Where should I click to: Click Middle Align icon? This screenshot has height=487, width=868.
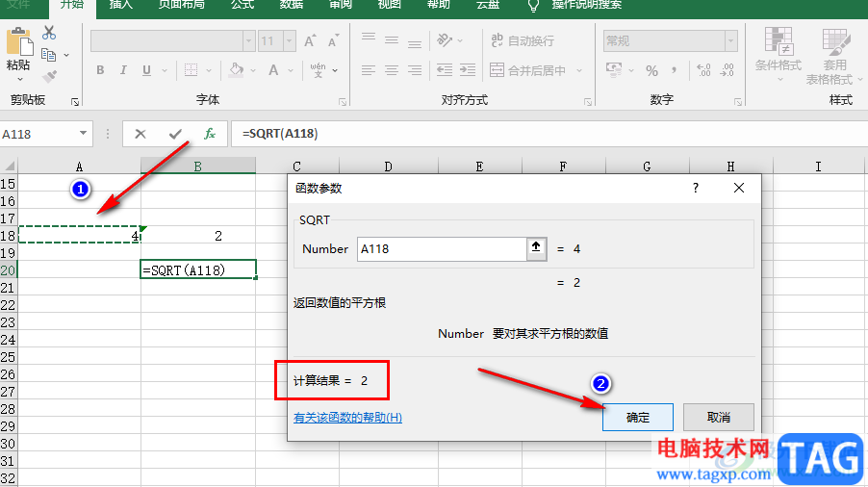click(x=392, y=39)
